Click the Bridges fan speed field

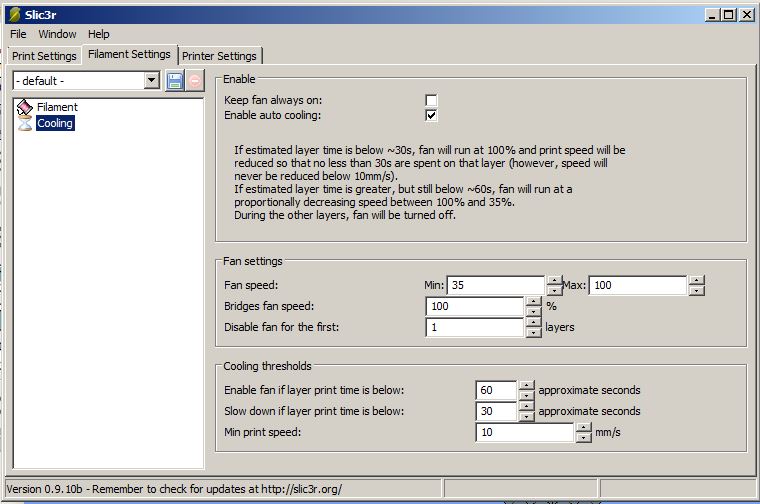(x=475, y=306)
